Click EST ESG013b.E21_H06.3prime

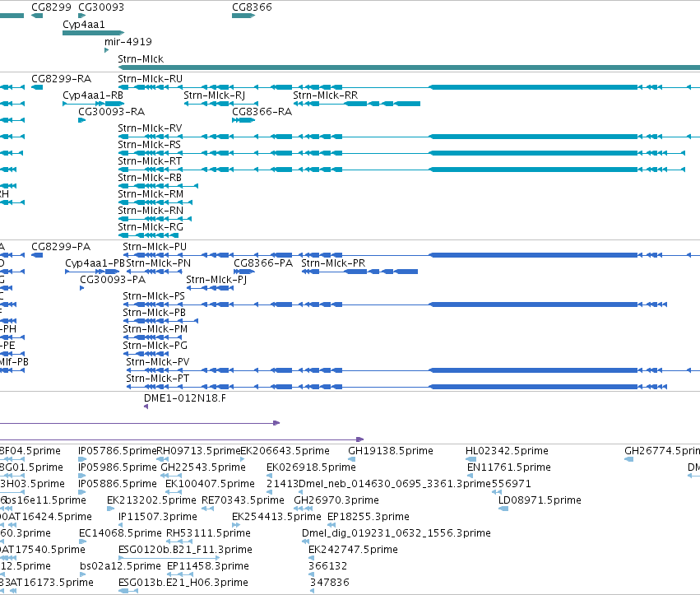183,583
